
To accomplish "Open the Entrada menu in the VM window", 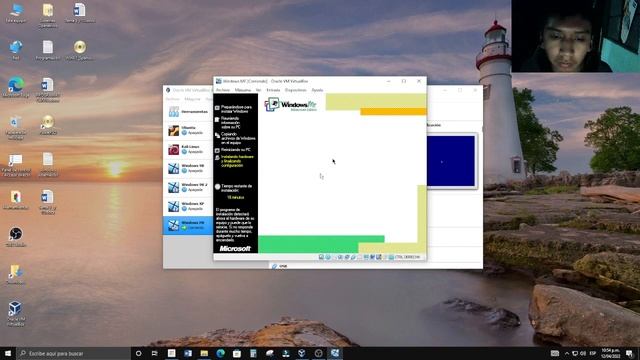I will (273, 90).
